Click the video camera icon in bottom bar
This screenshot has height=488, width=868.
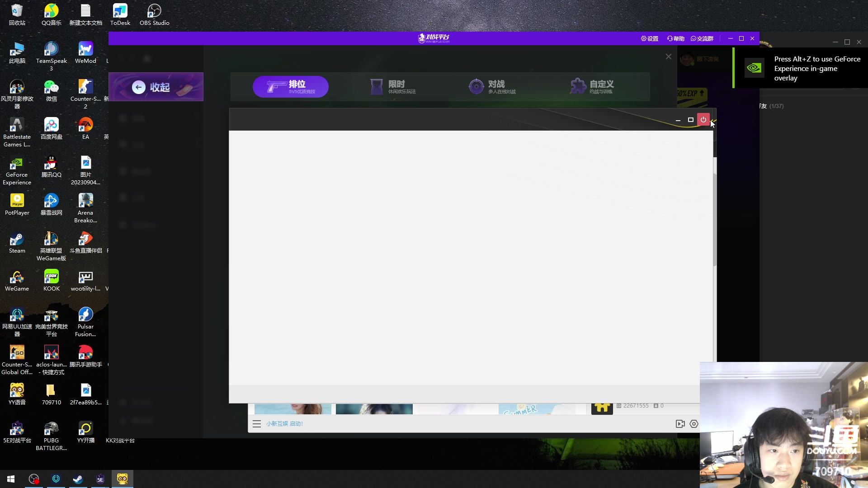(680, 424)
